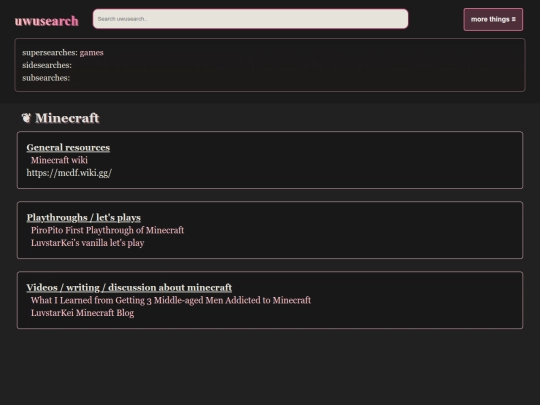Click the https://mcdf.wiki.gg/ URL text
The height and width of the screenshot is (405, 540).
point(69,173)
